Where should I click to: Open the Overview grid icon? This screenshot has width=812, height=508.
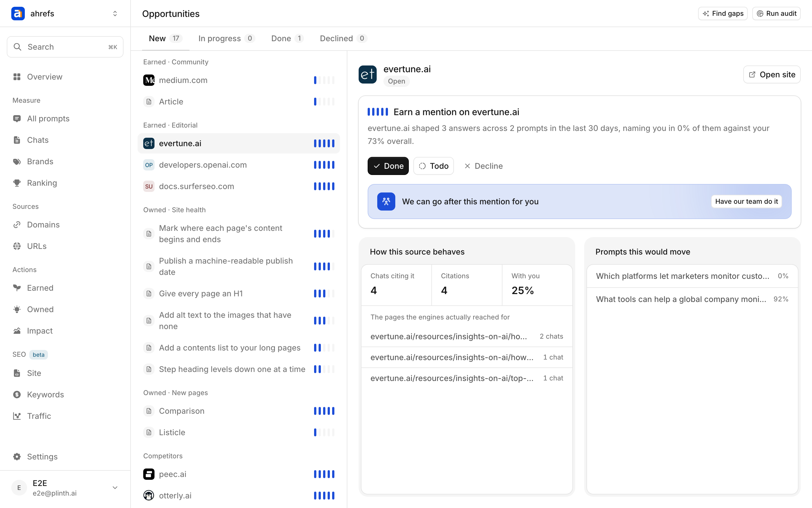point(17,77)
